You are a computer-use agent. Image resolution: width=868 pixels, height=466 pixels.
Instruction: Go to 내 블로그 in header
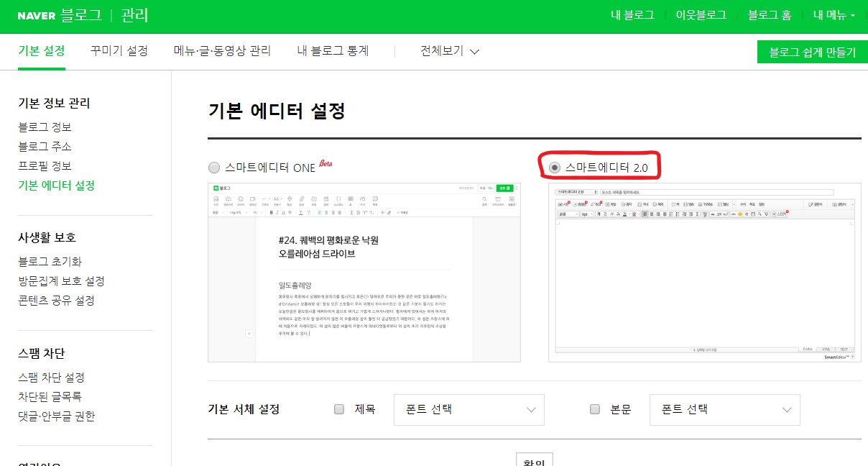pos(632,15)
